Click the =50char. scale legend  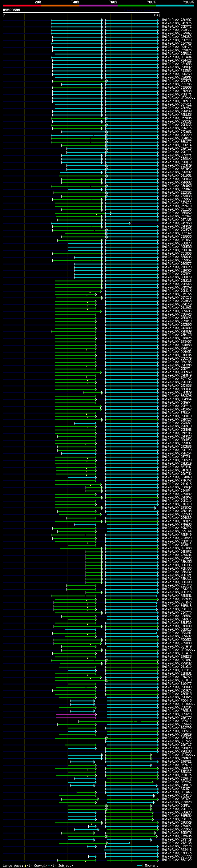point(147,866)
